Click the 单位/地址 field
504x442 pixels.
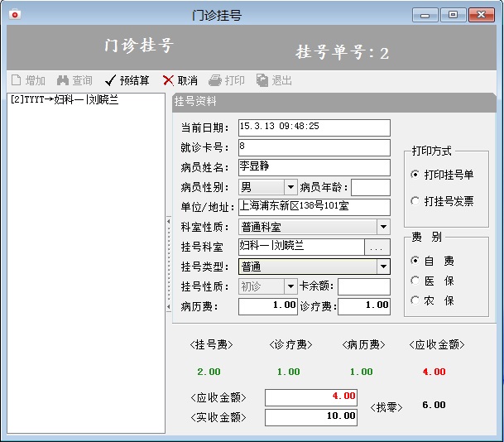(x=314, y=207)
